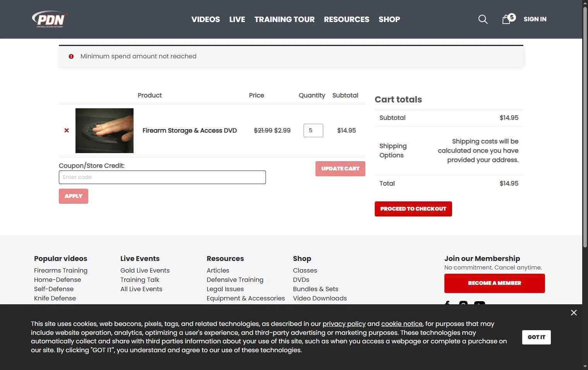Open the VIDEOS menu
Image resolution: width=588 pixels, height=370 pixels.
click(206, 19)
